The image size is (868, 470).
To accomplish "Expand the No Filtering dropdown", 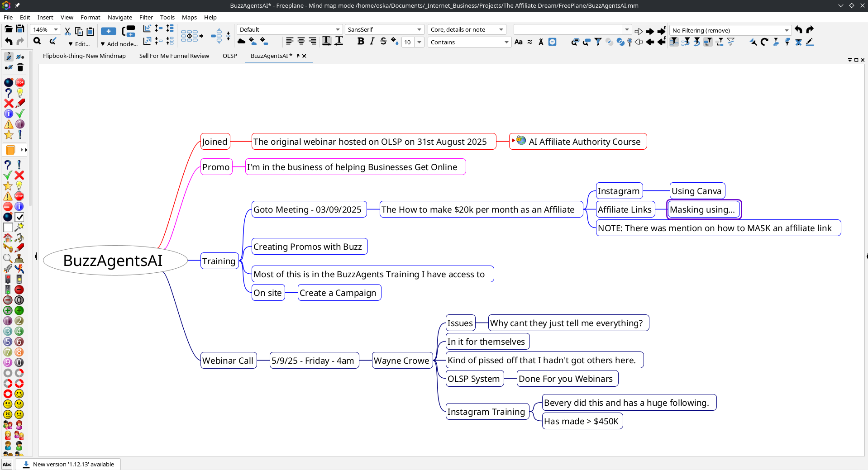I will 787,30.
